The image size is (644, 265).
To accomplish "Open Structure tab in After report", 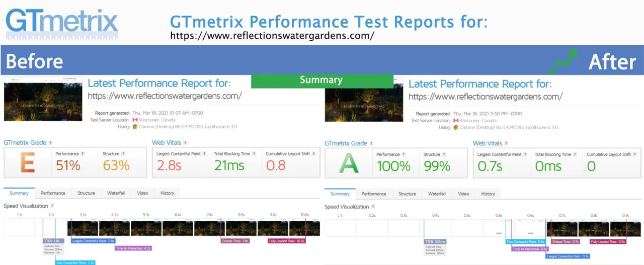I will pyautogui.click(x=407, y=194).
